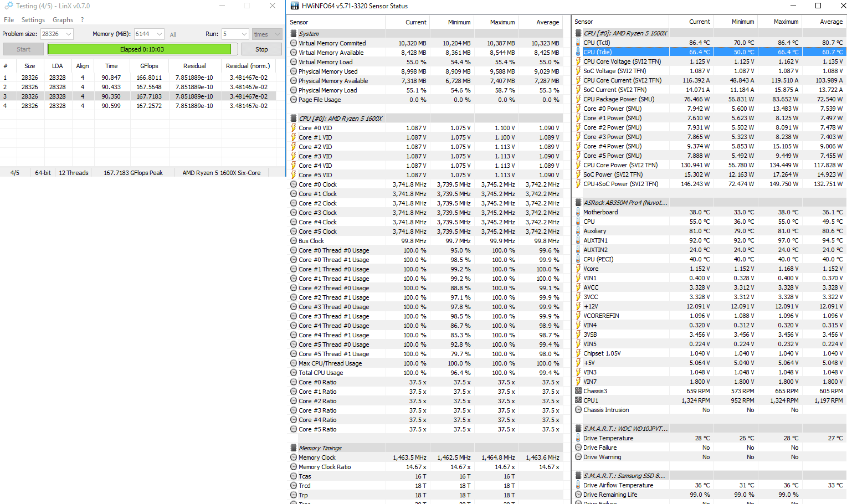Click the 167.7183 GFlops Peak status
This screenshot has height=504, width=847.
134,173
